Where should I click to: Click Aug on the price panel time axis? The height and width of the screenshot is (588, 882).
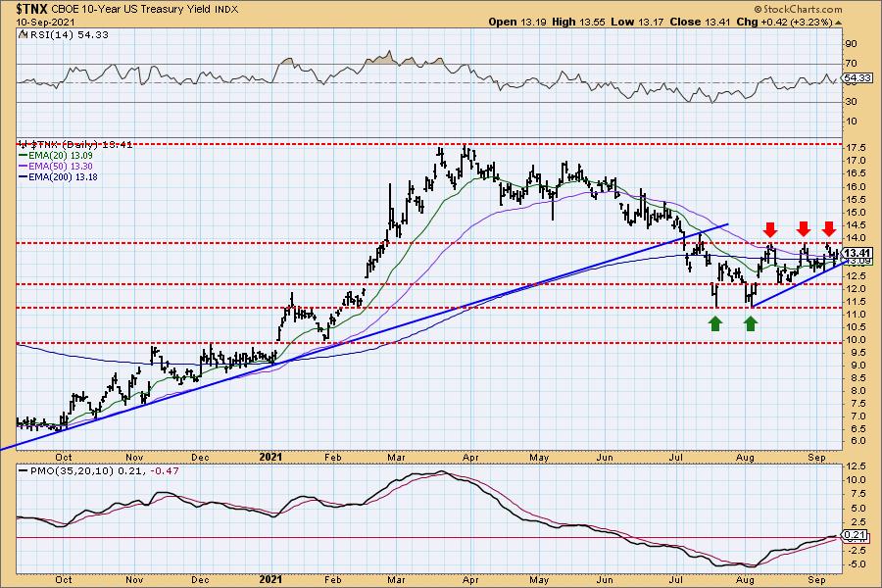pyautogui.click(x=746, y=458)
